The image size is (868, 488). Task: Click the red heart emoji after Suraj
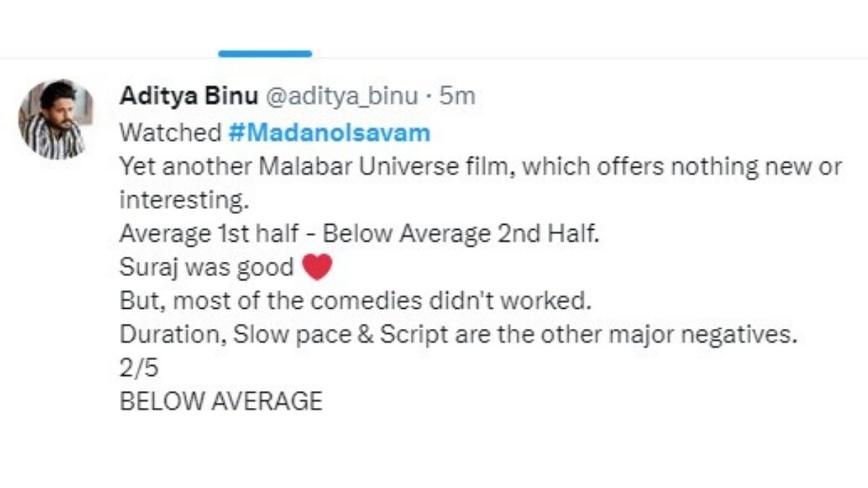315,268
